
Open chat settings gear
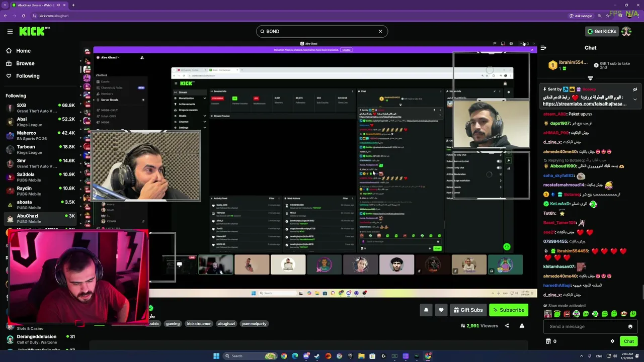[x=612, y=341]
